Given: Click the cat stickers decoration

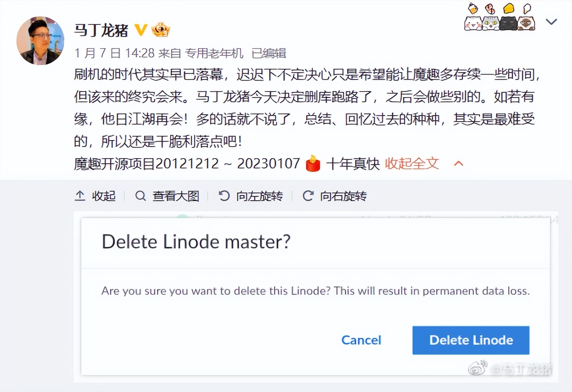Looking at the screenshot, I should click(x=500, y=18).
